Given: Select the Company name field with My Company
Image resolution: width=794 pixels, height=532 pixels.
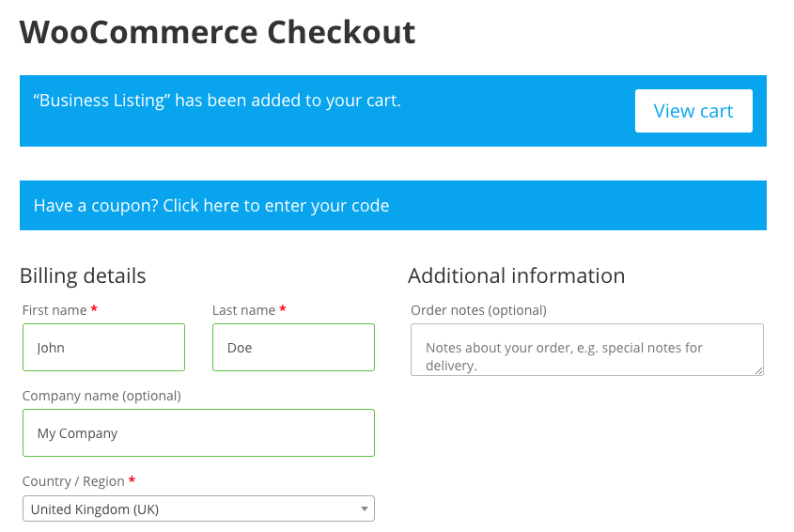Looking at the screenshot, I should point(198,433).
